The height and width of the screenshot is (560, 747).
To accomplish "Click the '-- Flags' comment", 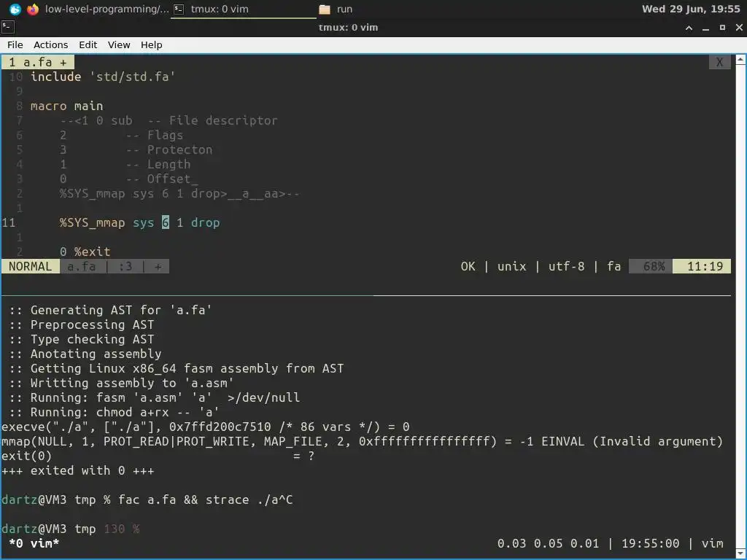I will coord(155,135).
